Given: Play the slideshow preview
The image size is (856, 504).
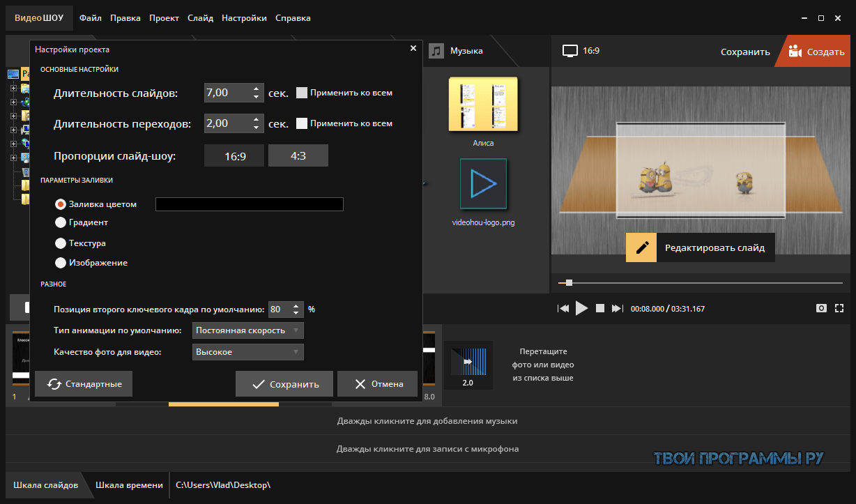Looking at the screenshot, I should point(581,308).
